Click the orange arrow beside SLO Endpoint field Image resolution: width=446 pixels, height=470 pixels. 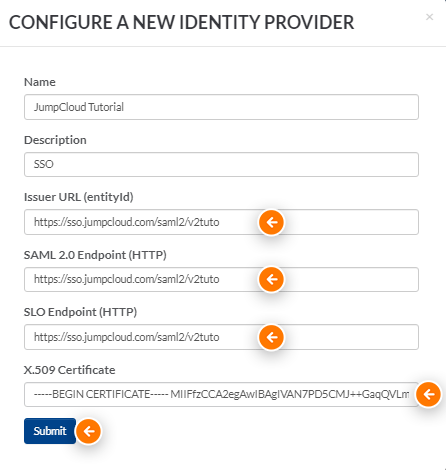click(x=271, y=337)
